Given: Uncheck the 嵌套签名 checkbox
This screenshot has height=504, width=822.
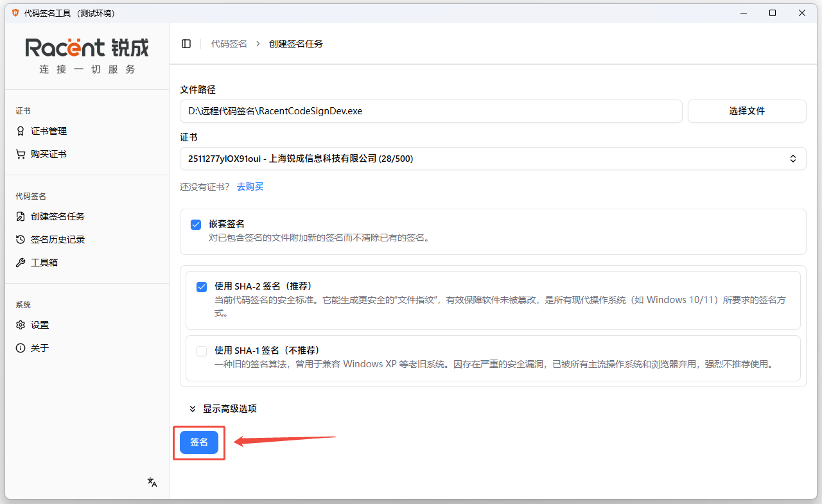Looking at the screenshot, I should click(196, 224).
